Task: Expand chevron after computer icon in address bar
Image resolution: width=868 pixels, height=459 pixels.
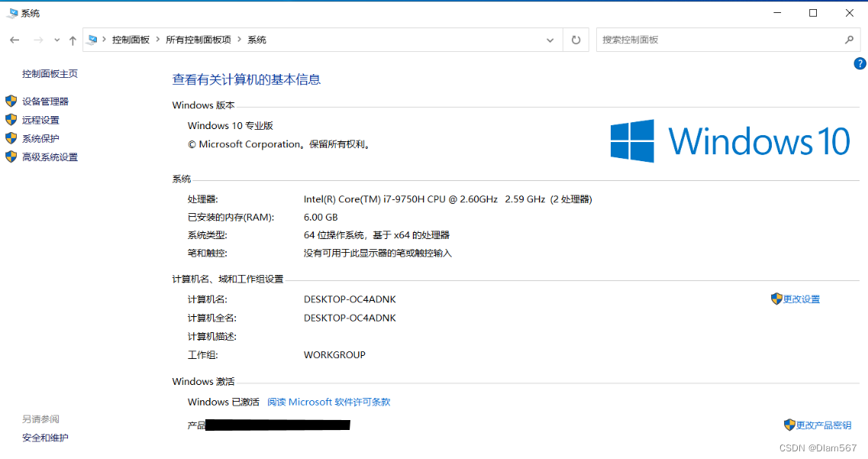Action: [x=104, y=39]
